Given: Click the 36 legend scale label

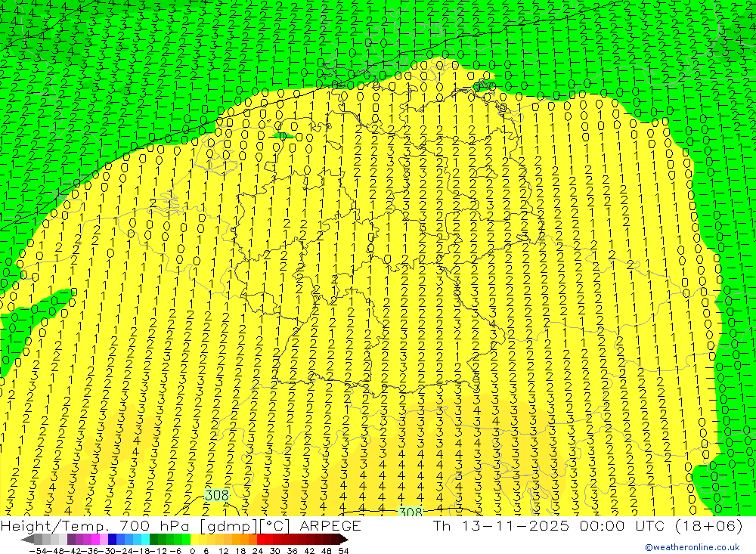Looking at the screenshot, I should coord(292,551).
